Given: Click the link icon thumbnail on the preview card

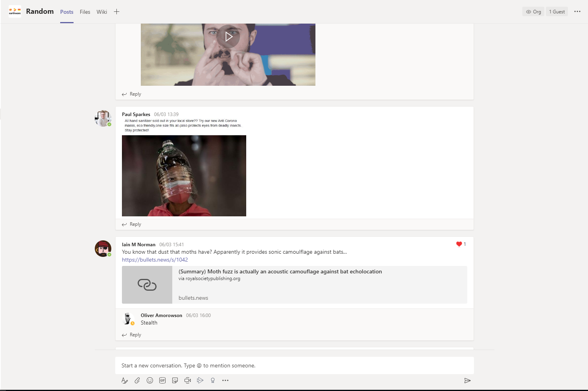Looking at the screenshot, I should 147,285.
